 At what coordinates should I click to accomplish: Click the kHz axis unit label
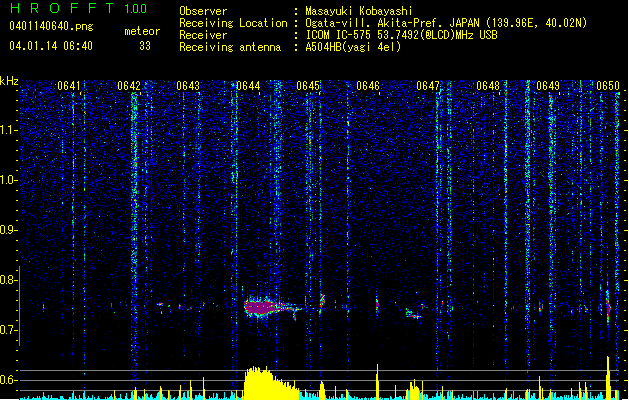click(9, 81)
